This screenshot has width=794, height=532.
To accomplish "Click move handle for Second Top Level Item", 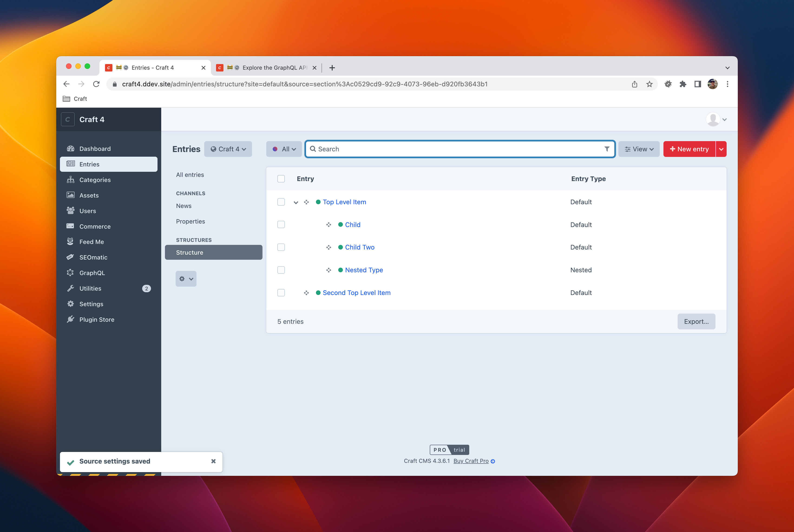I will point(307,293).
